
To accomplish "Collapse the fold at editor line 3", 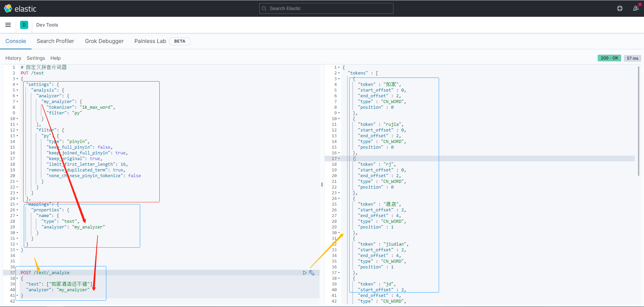I will click(17, 79).
